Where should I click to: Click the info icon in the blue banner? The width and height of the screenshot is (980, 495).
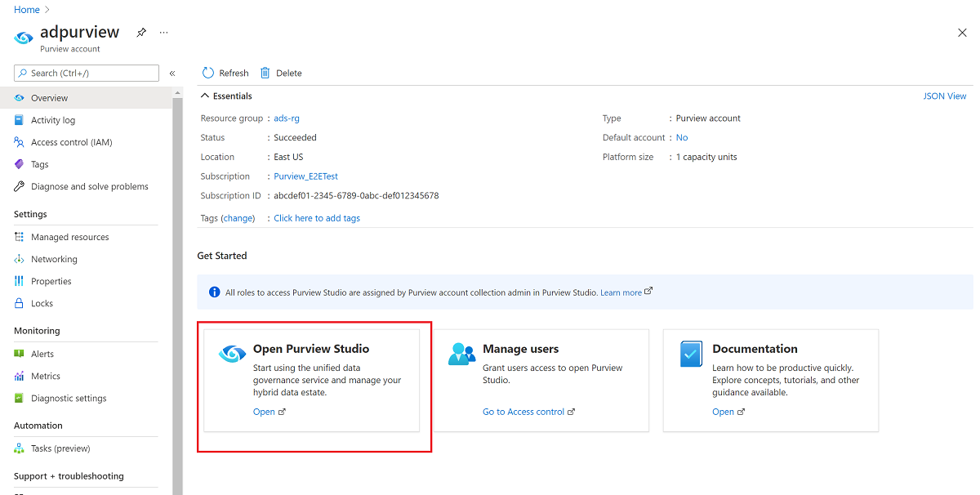pyautogui.click(x=214, y=292)
